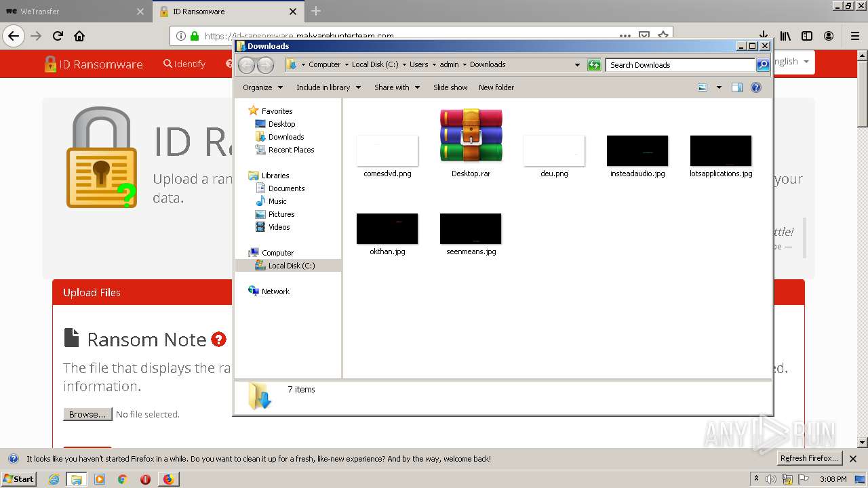Open the Pictures library
This screenshot has height=488, width=868.
click(281, 214)
